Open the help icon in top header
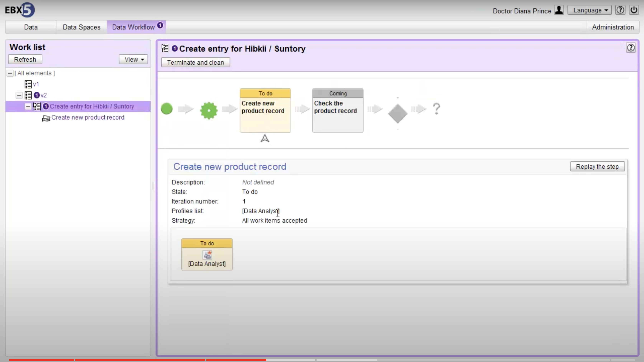Image resolution: width=644 pixels, height=362 pixels. click(x=620, y=10)
